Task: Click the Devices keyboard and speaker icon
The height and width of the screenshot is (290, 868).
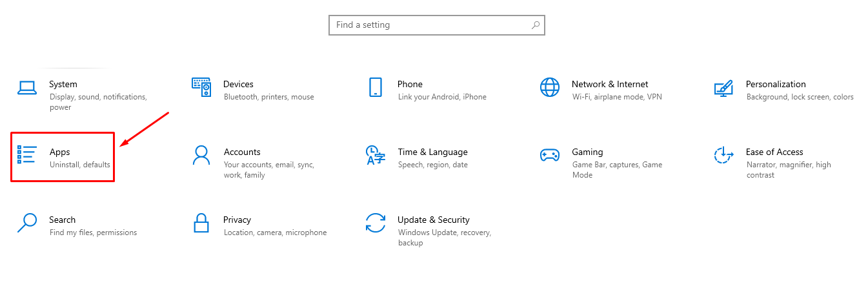Action: 201,87
